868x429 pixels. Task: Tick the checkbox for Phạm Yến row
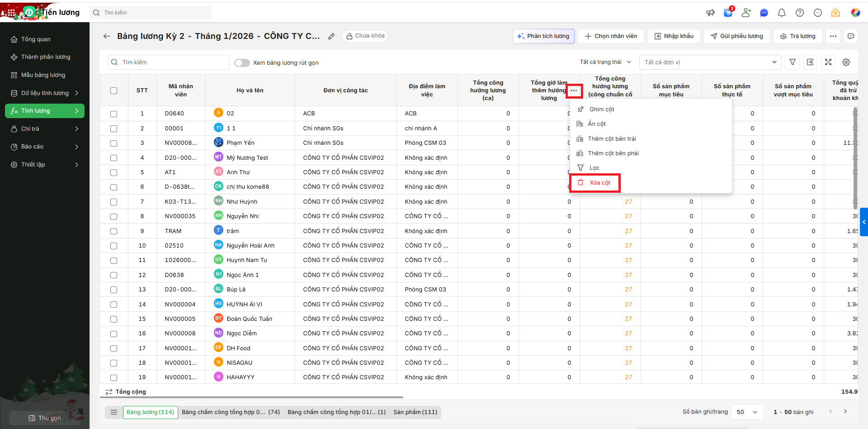coord(113,143)
